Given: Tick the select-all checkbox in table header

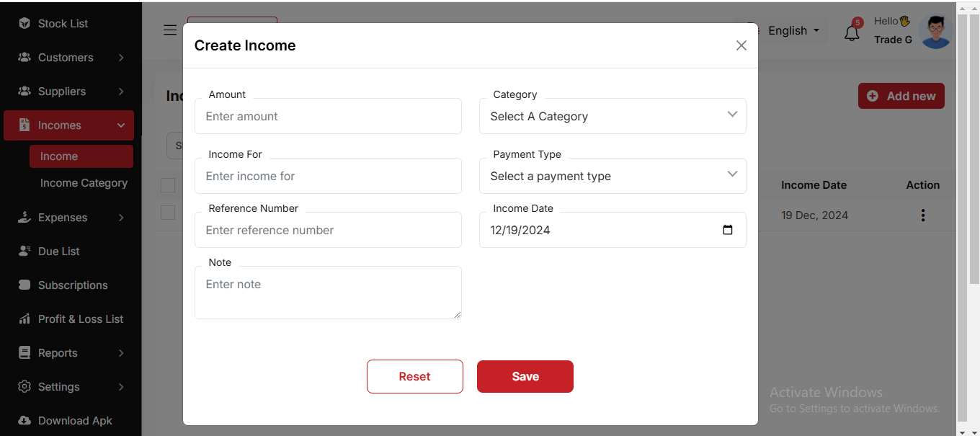Looking at the screenshot, I should coord(168,185).
